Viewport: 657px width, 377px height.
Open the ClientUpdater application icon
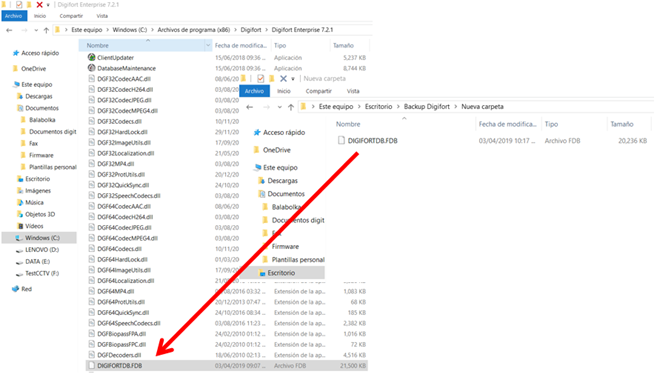click(91, 57)
